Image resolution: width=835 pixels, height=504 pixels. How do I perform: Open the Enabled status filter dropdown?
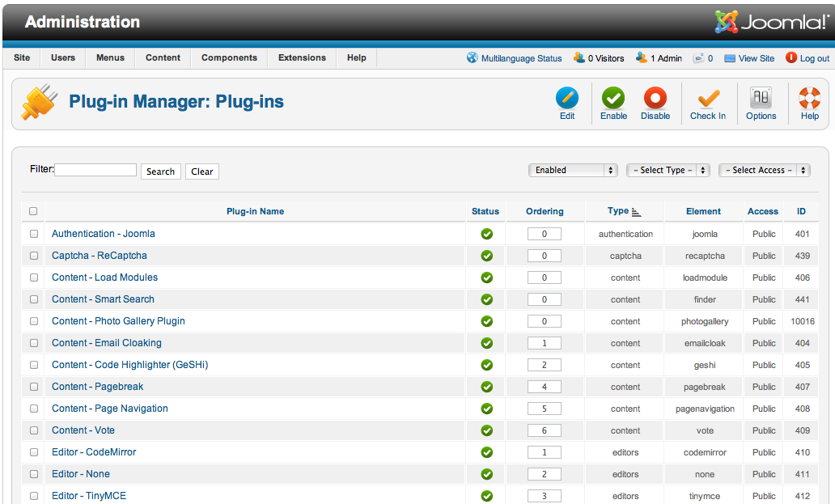[573, 171]
